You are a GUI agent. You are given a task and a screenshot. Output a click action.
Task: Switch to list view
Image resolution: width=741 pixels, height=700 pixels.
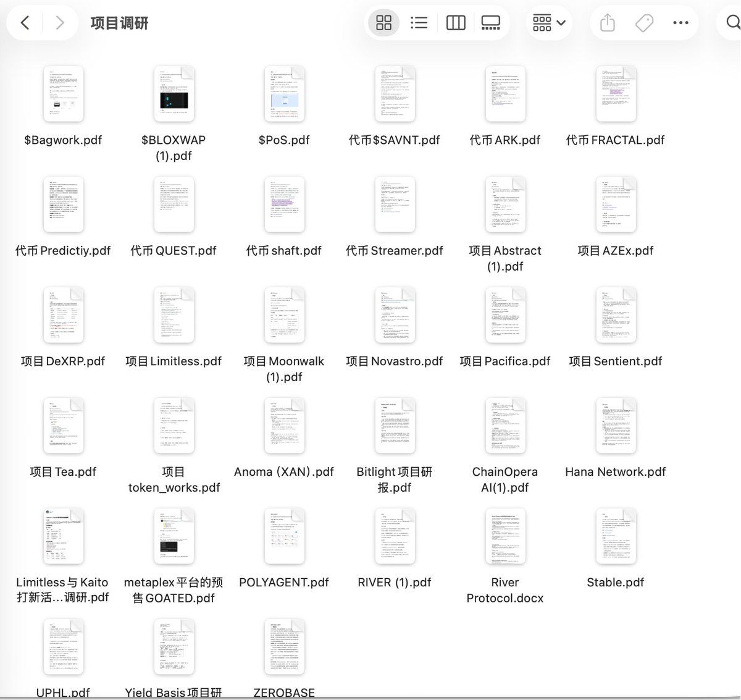click(419, 23)
